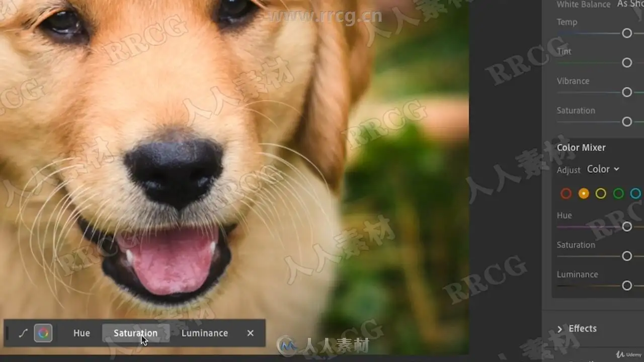The height and width of the screenshot is (362, 644).
Task: Select the color wheel mixer icon in floating toolbar
Action: click(43, 333)
